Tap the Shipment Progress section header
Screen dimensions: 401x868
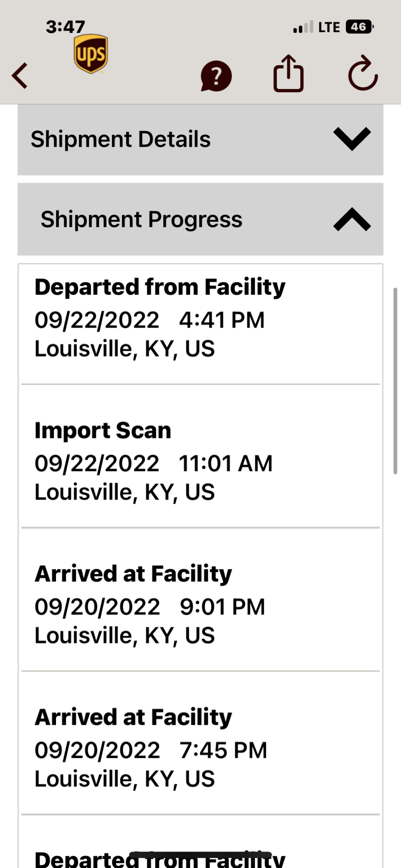point(141,219)
